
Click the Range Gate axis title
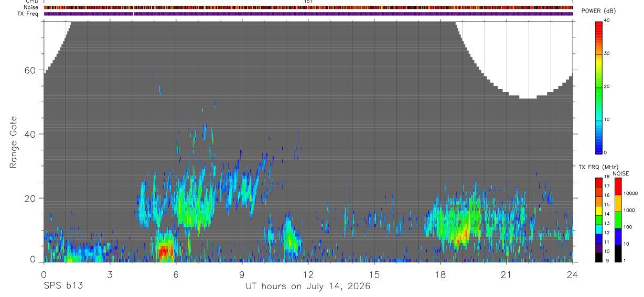[13, 142]
